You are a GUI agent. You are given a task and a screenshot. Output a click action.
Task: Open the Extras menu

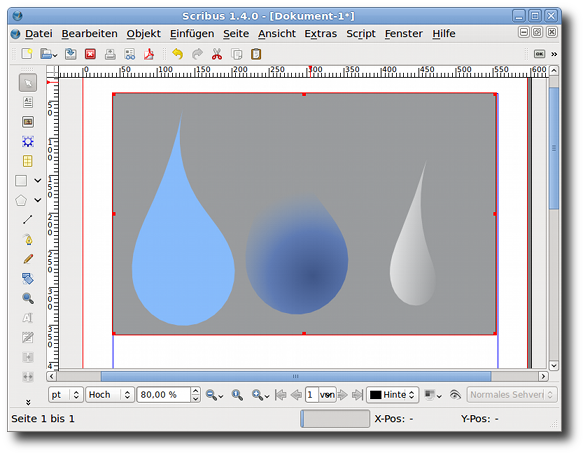320,34
